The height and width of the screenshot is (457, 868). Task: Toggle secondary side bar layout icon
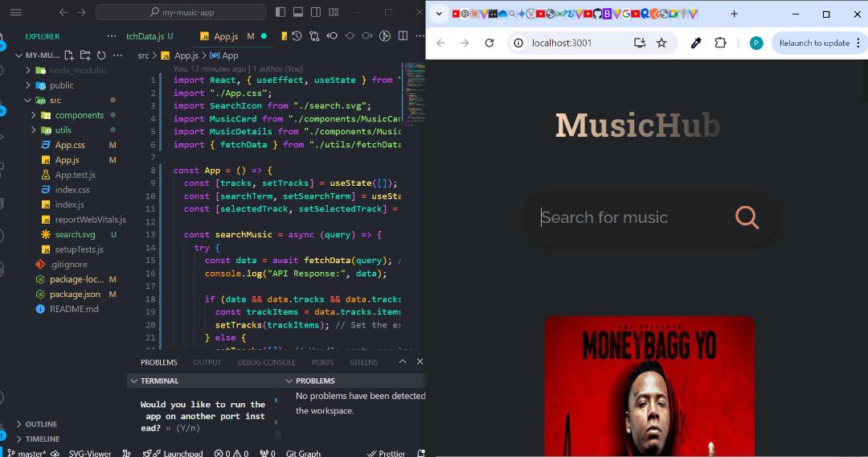tap(316, 12)
